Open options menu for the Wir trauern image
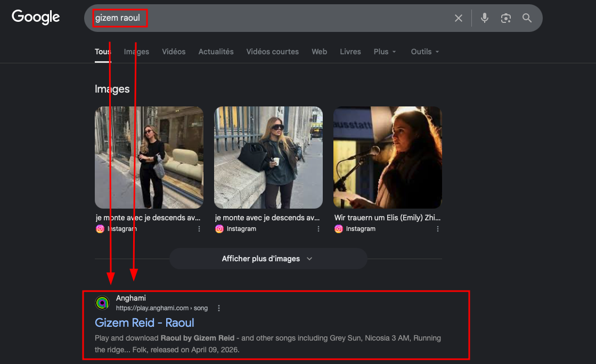 click(438, 229)
